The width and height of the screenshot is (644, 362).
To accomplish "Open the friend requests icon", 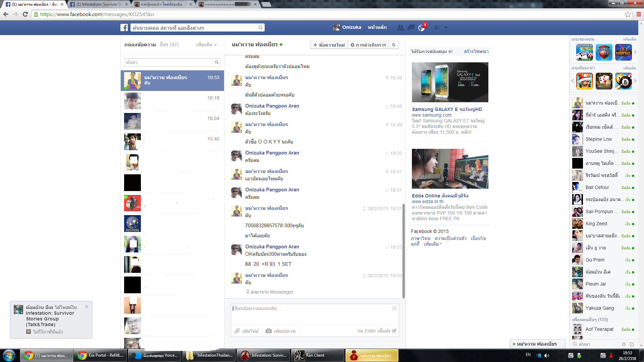I will (400, 27).
